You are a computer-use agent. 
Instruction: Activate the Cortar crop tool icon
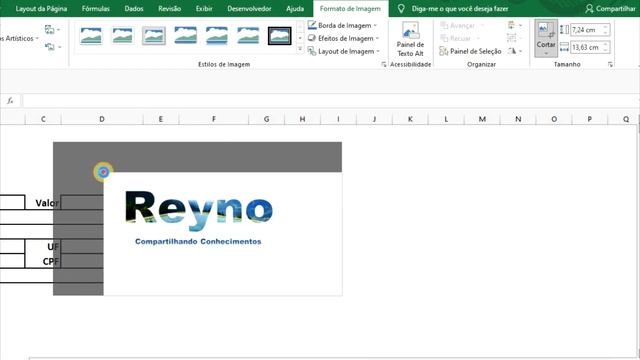(546, 31)
